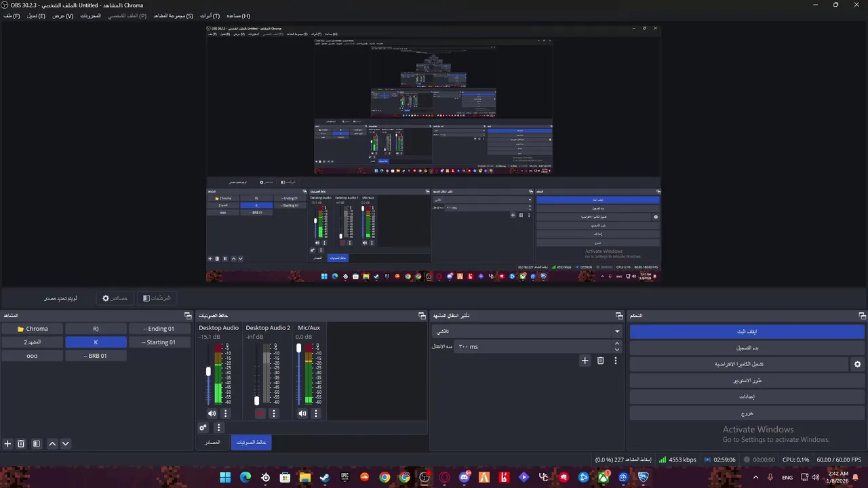Open virtual camera settings gear
This screenshot has width=868, height=488.
[x=857, y=364]
